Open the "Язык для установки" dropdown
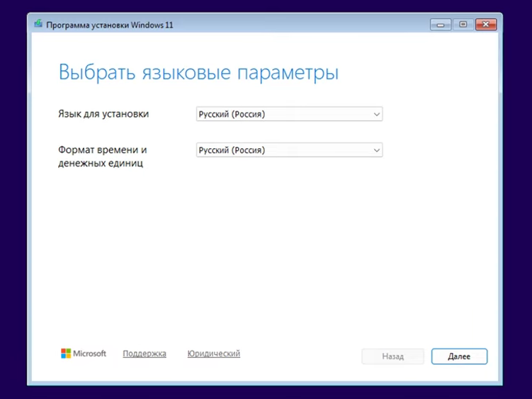This screenshot has width=532, height=399. [x=290, y=114]
